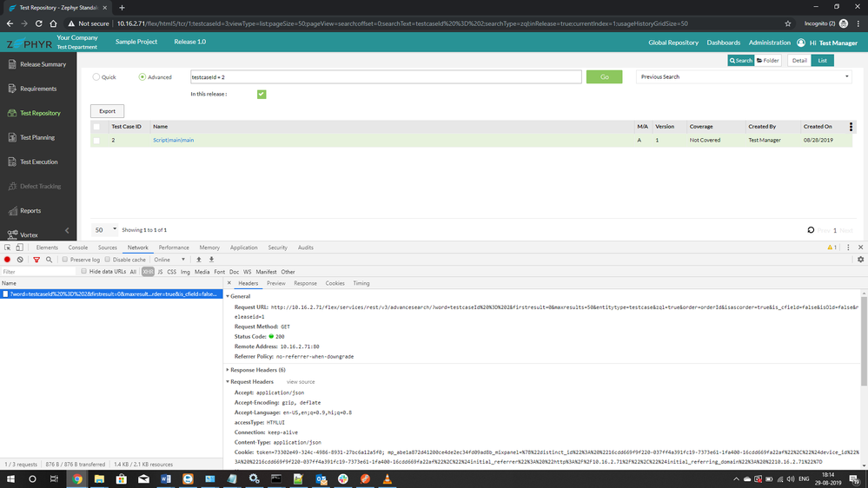Click the DevTools record network log button
Viewport: 868px width, 488px height.
coord(8,260)
